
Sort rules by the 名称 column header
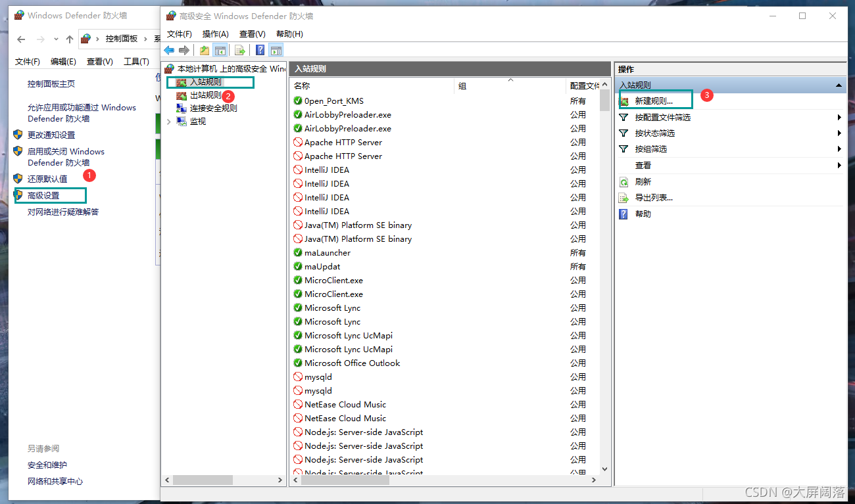tap(372, 85)
